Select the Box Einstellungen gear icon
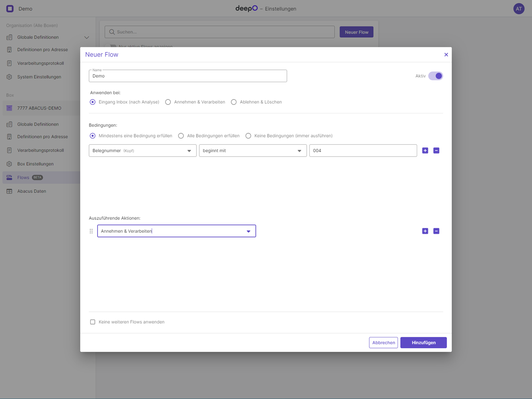Viewport: 532px width, 399px height. tap(9, 164)
